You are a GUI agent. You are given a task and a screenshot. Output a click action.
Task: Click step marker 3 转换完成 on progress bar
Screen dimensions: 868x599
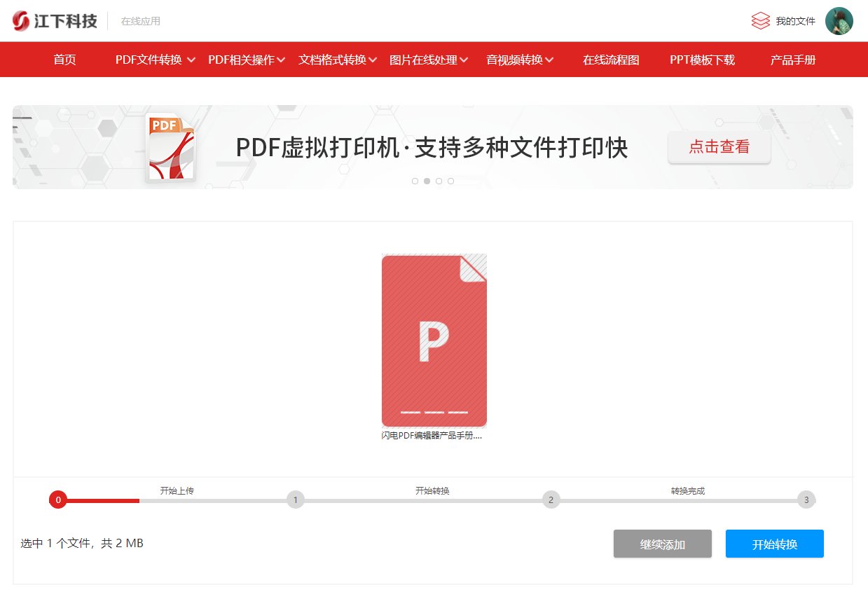click(806, 500)
